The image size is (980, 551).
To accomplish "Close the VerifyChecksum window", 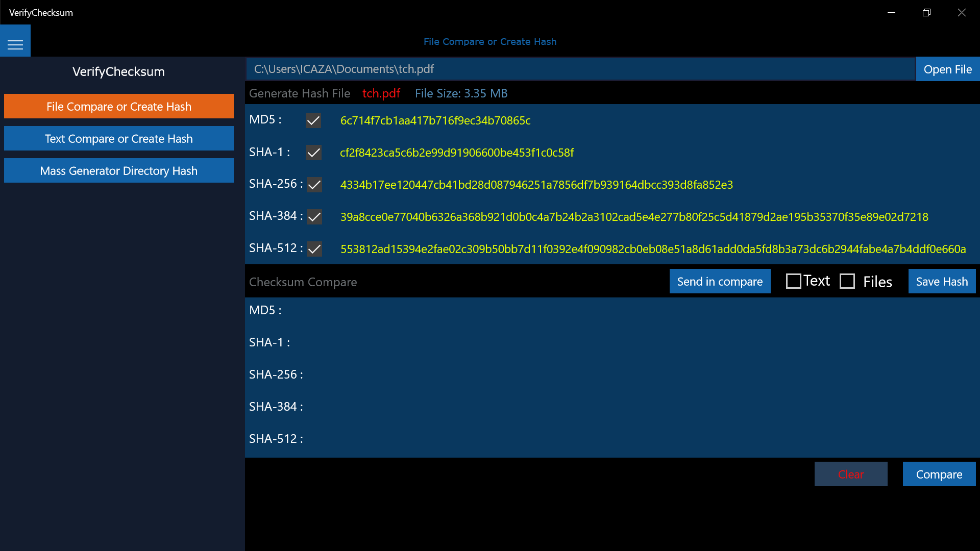I will click(x=962, y=13).
